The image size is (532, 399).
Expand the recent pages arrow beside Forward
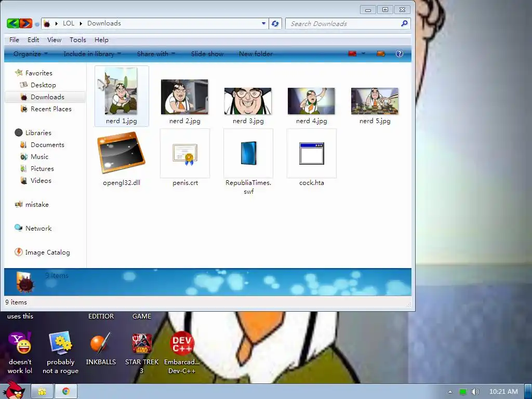tap(37, 24)
